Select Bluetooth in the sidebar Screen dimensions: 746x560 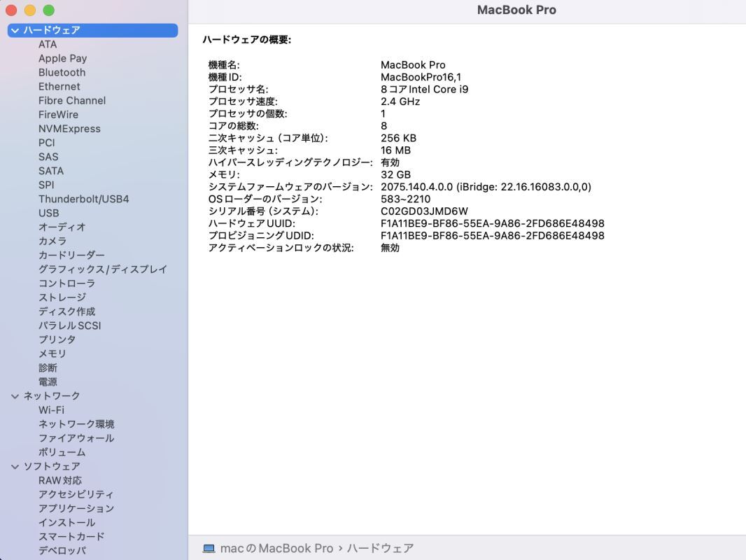pyautogui.click(x=62, y=72)
